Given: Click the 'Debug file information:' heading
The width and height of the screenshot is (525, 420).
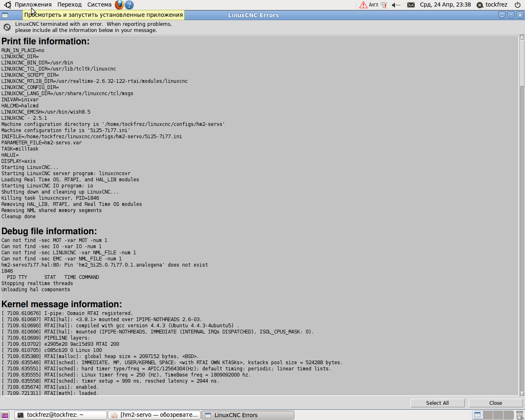Looking at the screenshot, I should 49,231.
